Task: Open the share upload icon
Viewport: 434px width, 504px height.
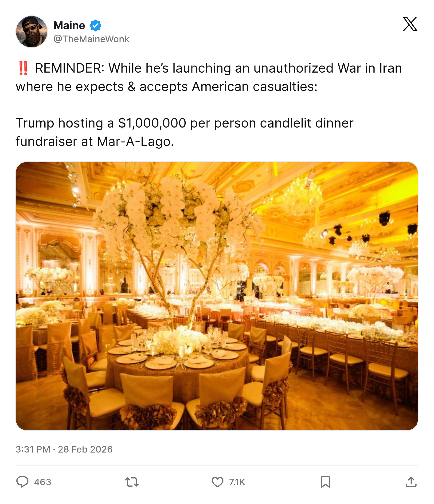Action: click(411, 482)
